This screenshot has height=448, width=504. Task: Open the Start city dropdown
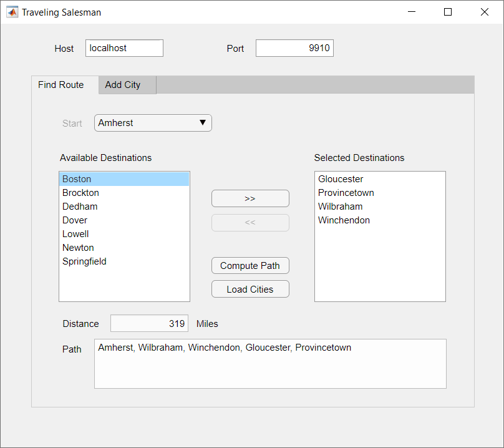tap(153, 123)
